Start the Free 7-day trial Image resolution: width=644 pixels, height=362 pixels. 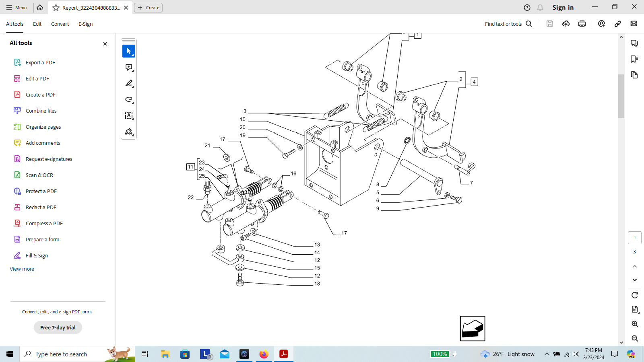58,327
